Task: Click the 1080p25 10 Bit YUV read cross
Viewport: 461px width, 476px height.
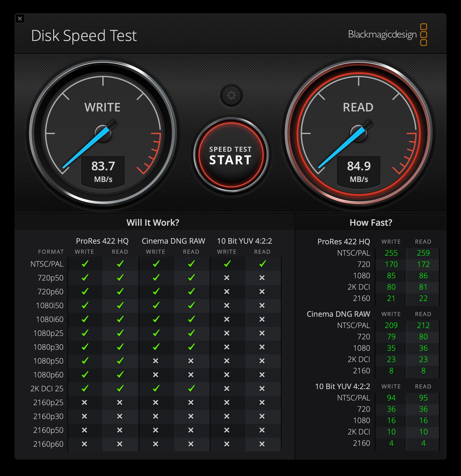Action: tap(262, 333)
